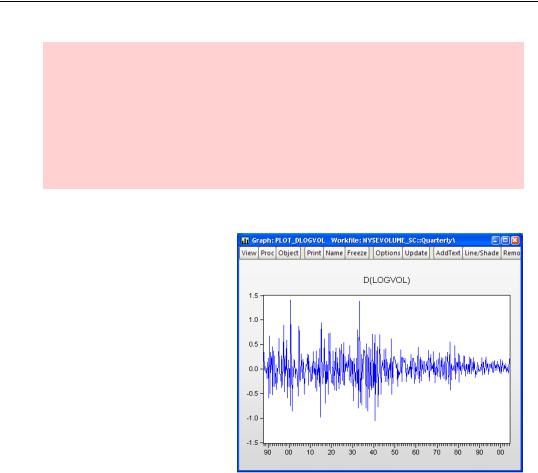Close the PLOT_DLOGVOL graph window
Viewport: 538px width, 473px height.
point(515,240)
